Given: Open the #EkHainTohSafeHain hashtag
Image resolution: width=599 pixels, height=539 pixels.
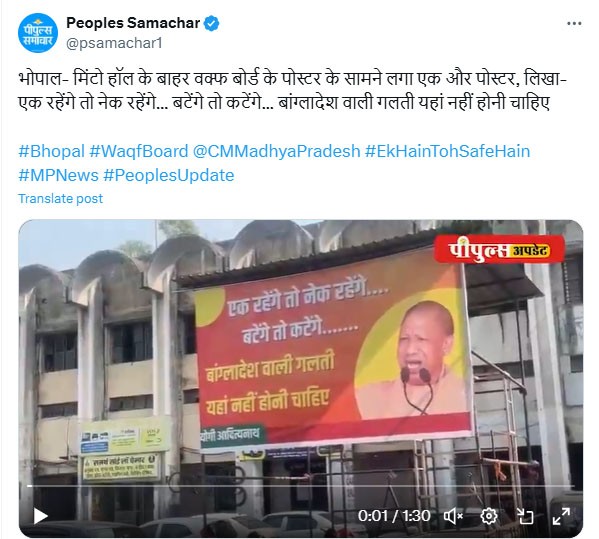Looking at the screenshot, I should pos(448,151).
